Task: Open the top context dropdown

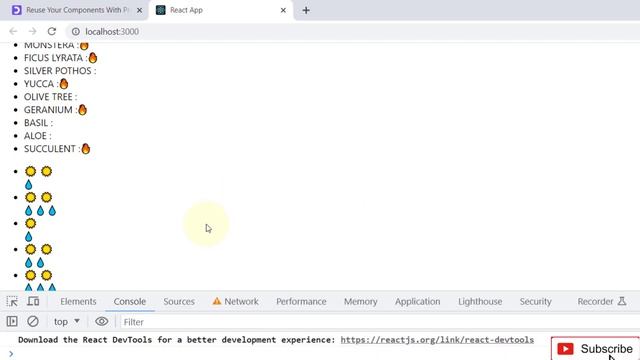Action: [x=67, y=322]
